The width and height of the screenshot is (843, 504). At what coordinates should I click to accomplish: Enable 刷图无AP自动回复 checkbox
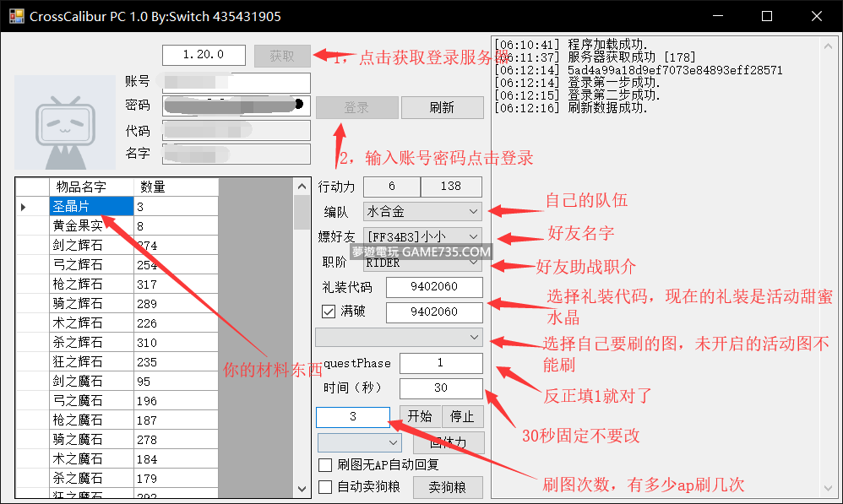pos(325,465)
